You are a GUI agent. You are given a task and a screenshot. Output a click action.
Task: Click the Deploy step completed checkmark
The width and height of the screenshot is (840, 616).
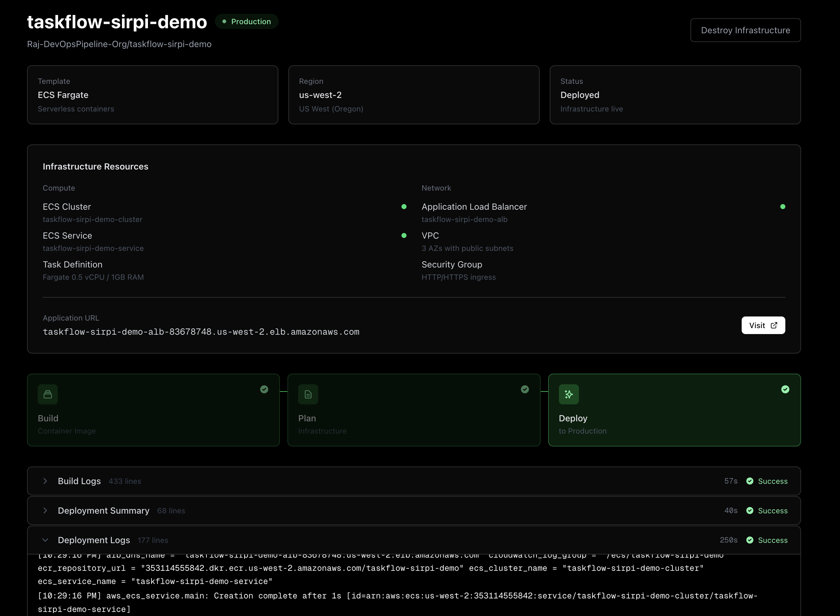click(x=785, y=389)
